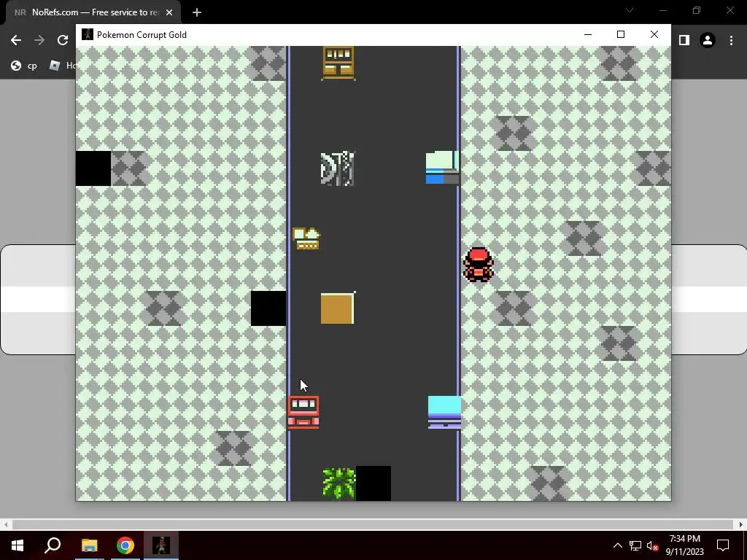
Task: Open Chrome three-dot menu
Action: click(x=731, y=41)
